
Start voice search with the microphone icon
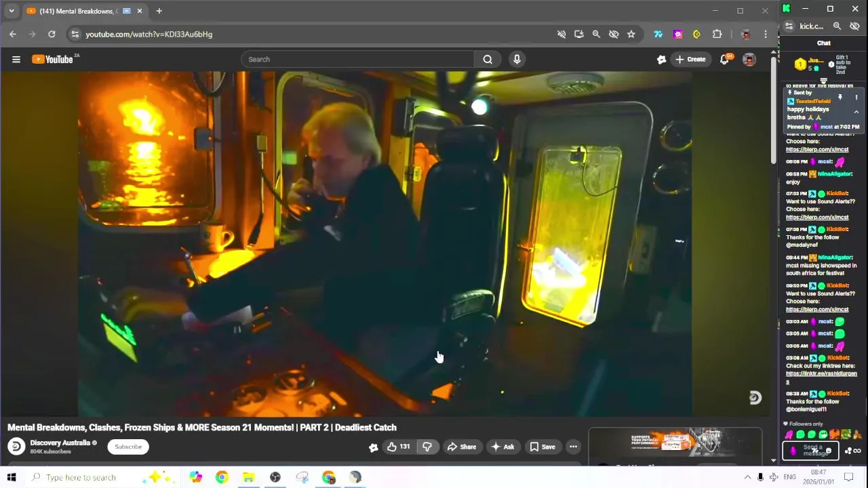point(517,60)
